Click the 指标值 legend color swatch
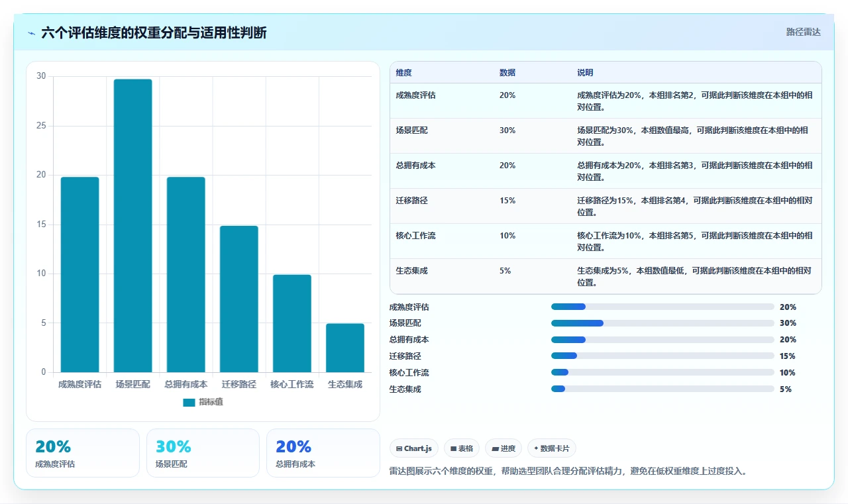The width and height of the screenshot is (848, 504). pyautogui.click(x=189, y=402)
